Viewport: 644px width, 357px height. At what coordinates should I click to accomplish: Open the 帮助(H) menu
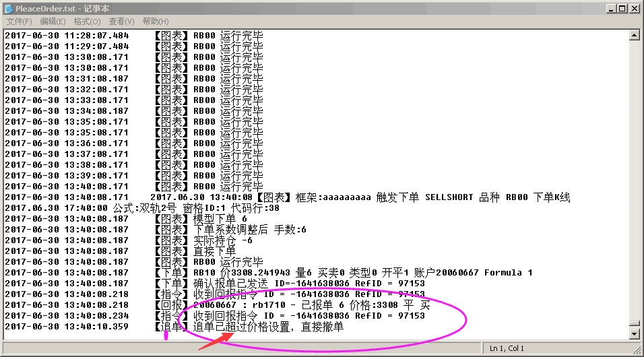pos(155,22)
